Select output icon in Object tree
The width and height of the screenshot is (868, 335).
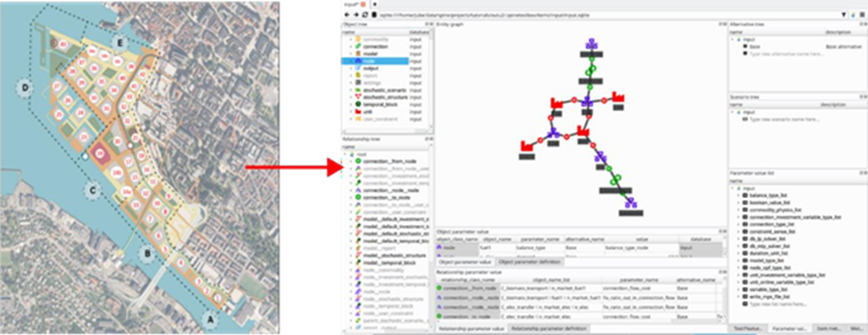pyautogui.click(x=358, y=68)
